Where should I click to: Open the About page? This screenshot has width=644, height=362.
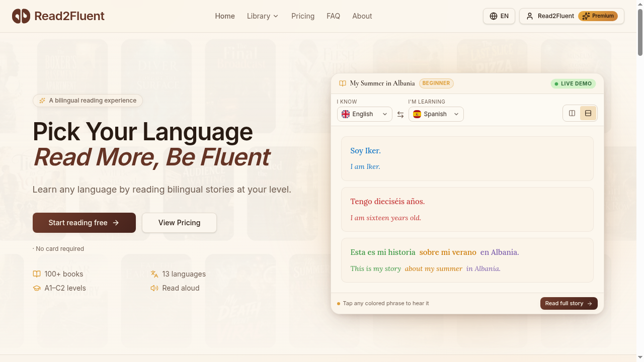pyautogui.click(x=362, y=16)
